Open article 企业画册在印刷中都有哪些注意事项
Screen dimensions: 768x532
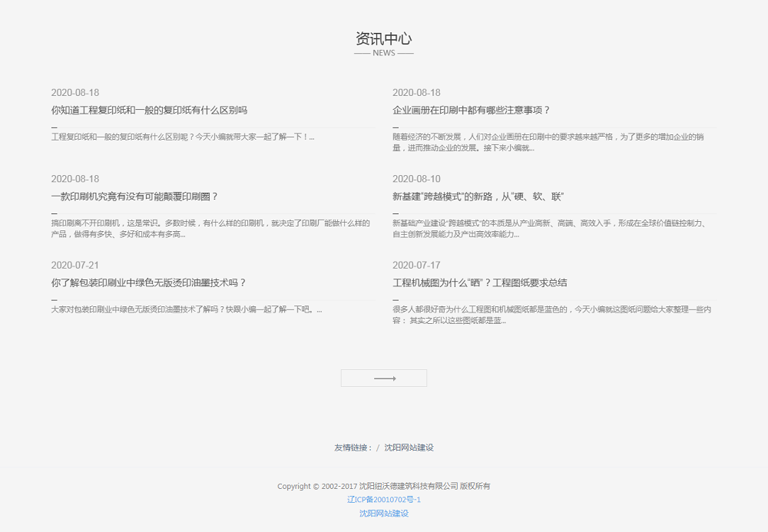(471, 111)
